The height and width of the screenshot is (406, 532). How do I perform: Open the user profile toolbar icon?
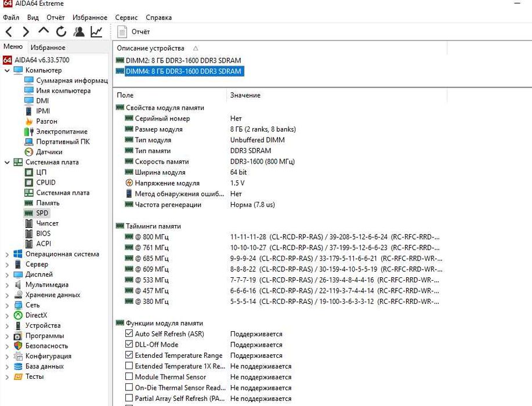point(79,32)
